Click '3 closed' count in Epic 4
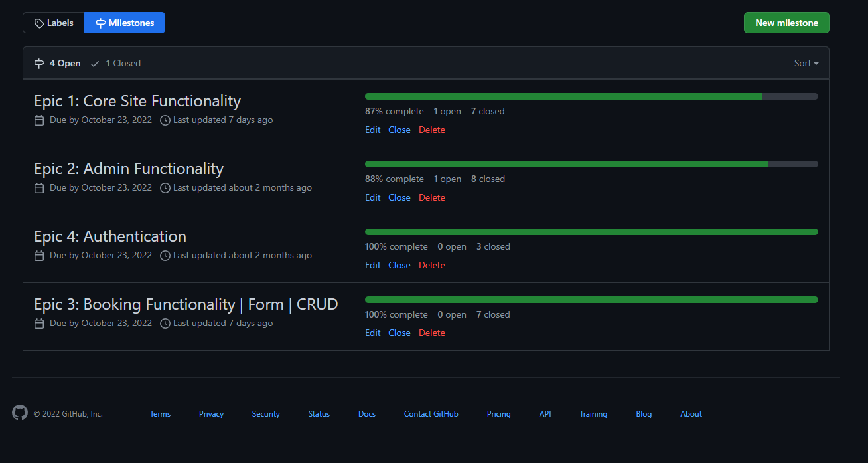This screenshot has height=463, width=868. tap(493, 246)
